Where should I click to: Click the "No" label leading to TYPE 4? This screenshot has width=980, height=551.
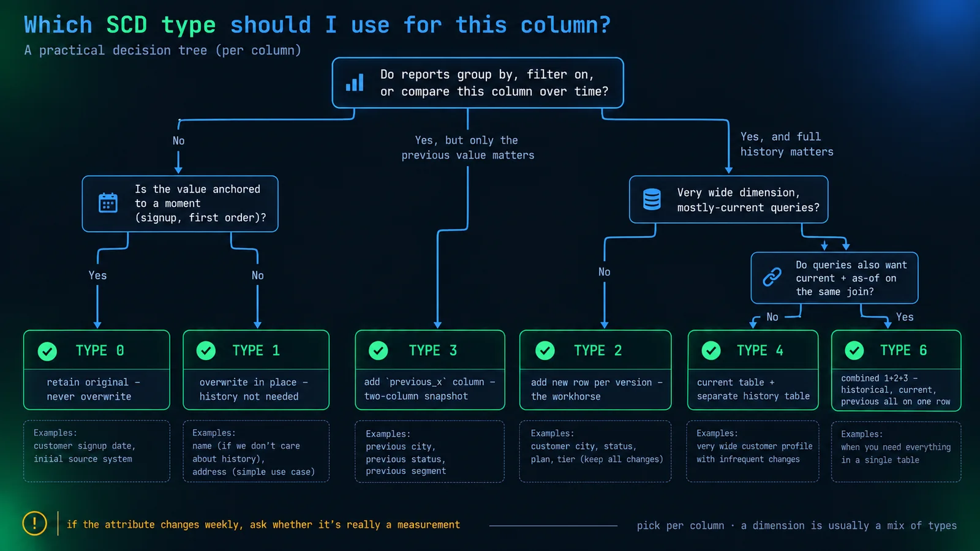(772, 317)
